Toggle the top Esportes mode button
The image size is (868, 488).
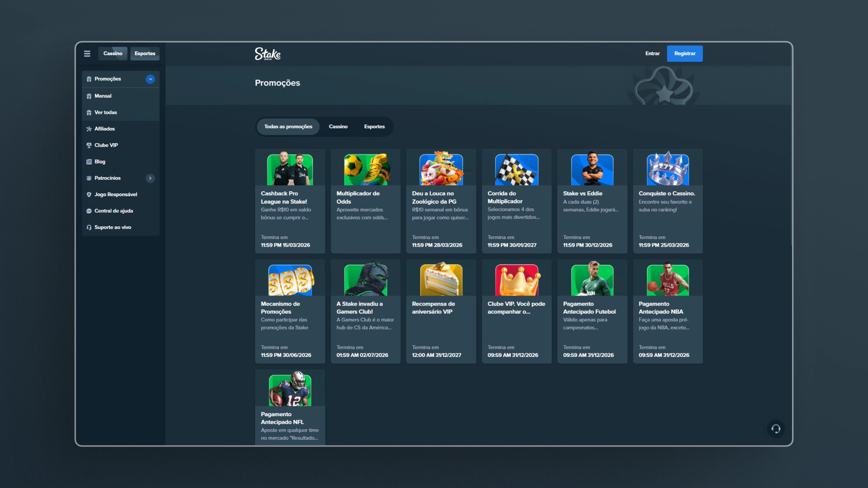pyautogui.click(x=145, y=54)
